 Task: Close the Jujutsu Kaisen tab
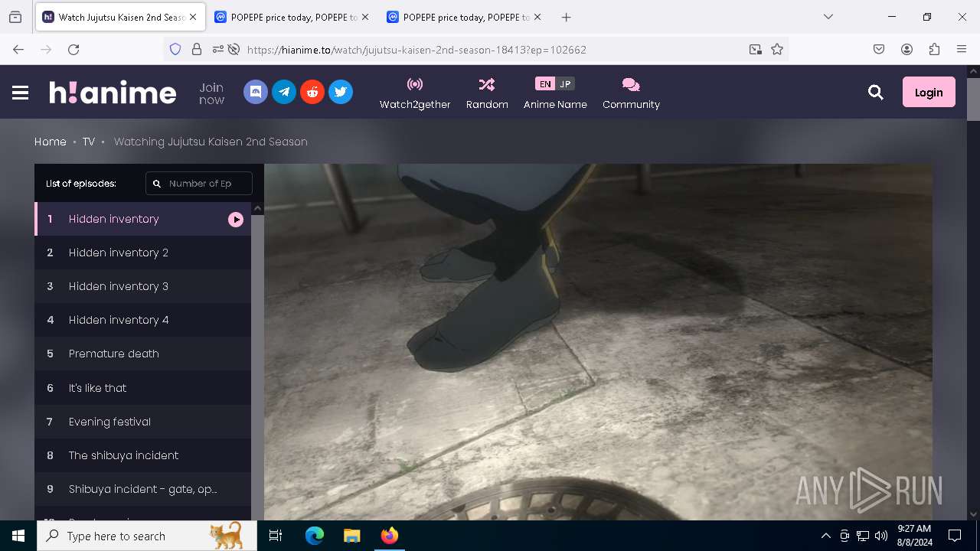pos(193,17)
